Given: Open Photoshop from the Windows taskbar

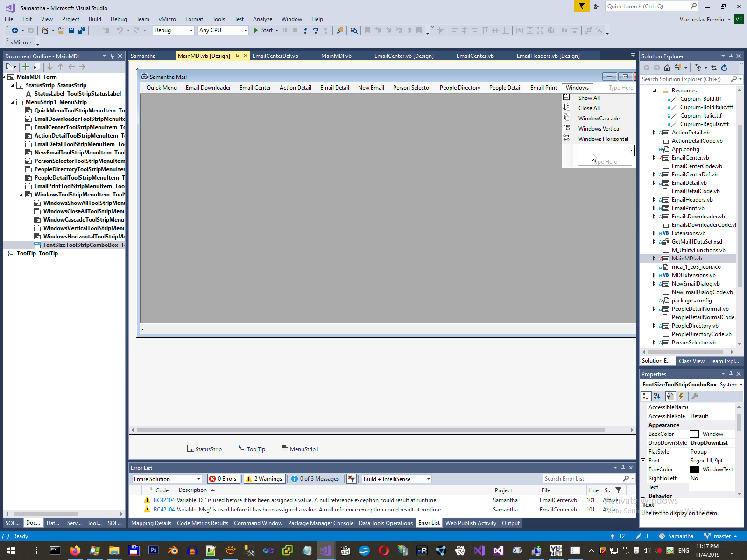Looking at the screenshot, I should point(153,550).
